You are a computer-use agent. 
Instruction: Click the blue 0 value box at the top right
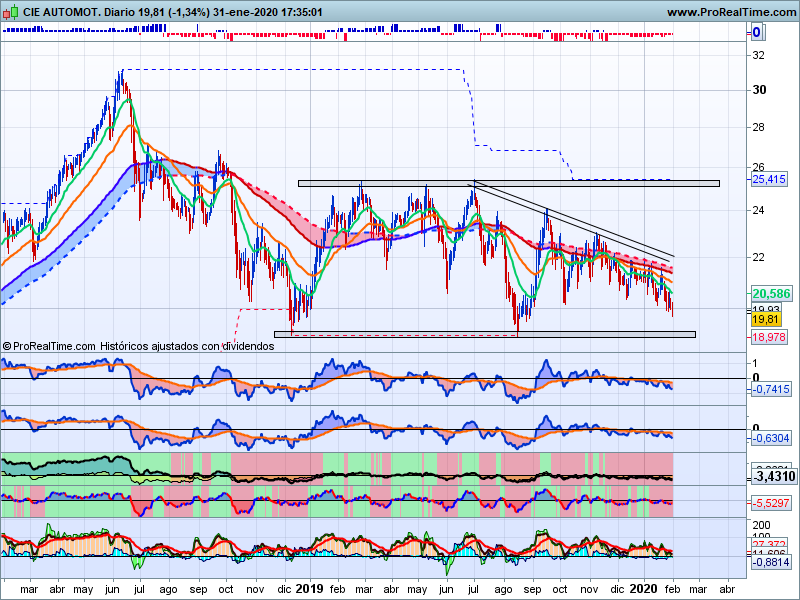756,32
